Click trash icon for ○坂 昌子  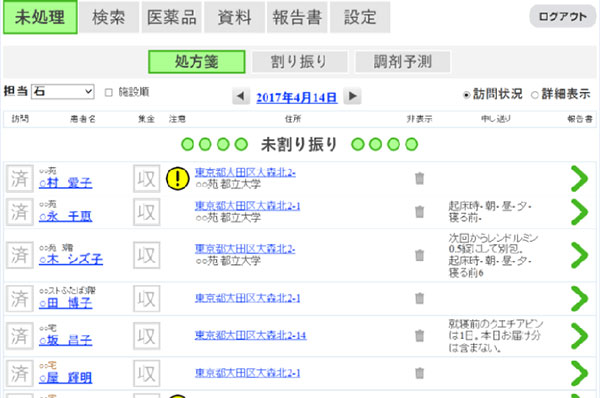[x=420, y=336]
